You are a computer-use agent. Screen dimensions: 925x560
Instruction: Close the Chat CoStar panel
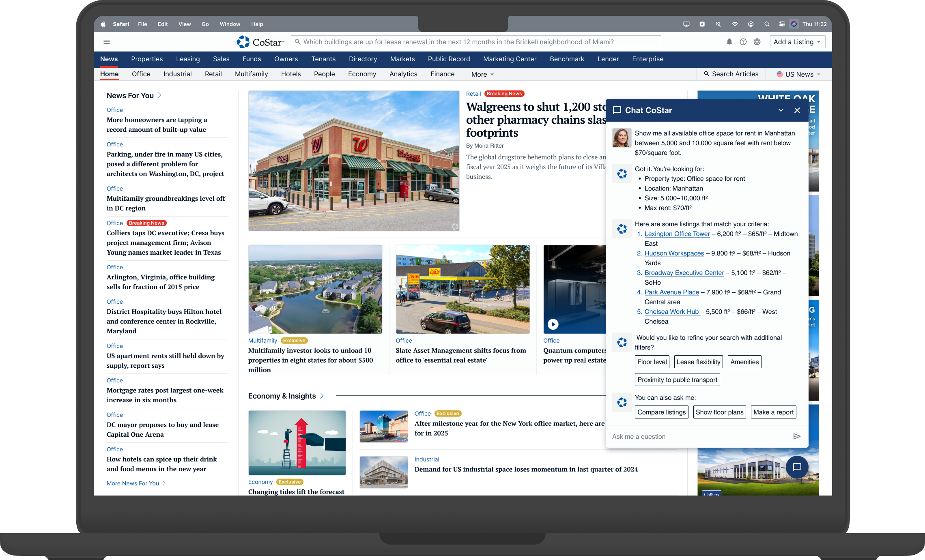pos(797,110)
